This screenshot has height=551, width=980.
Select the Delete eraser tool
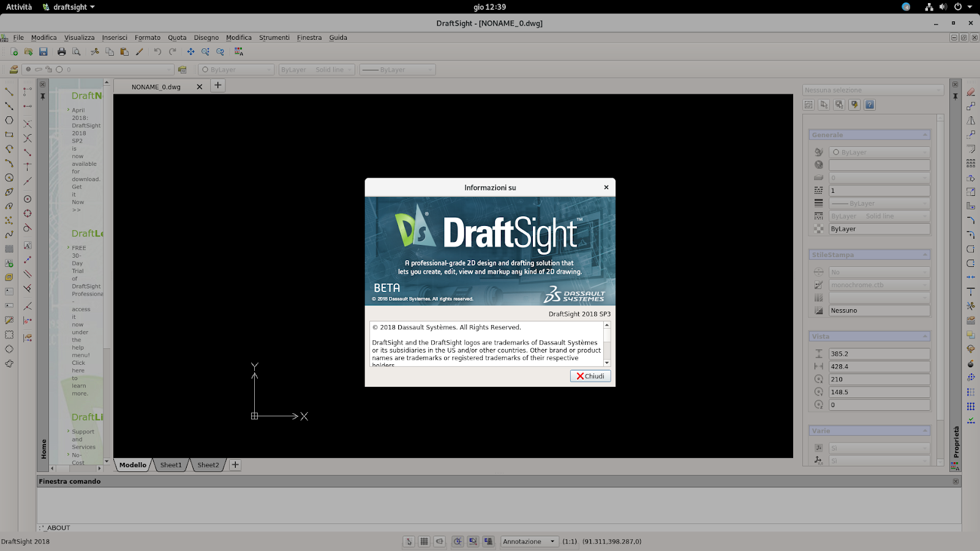pyautogui.click(x=971, y=92)
